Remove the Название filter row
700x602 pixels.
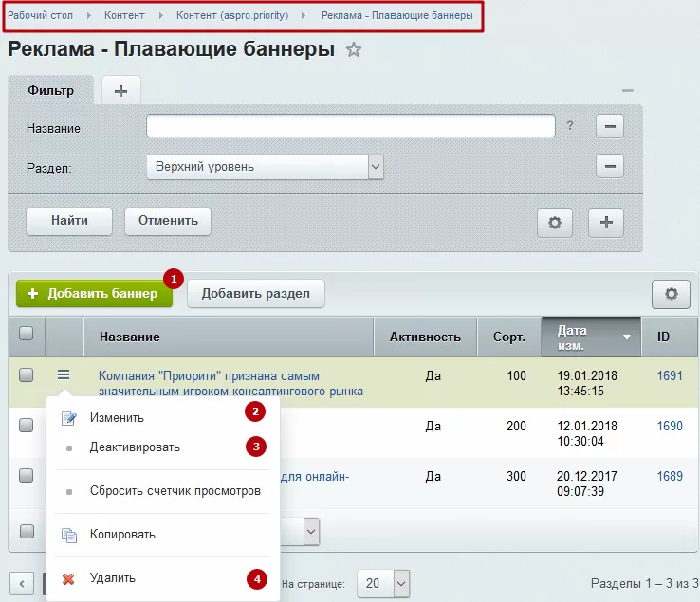(610, 126)
